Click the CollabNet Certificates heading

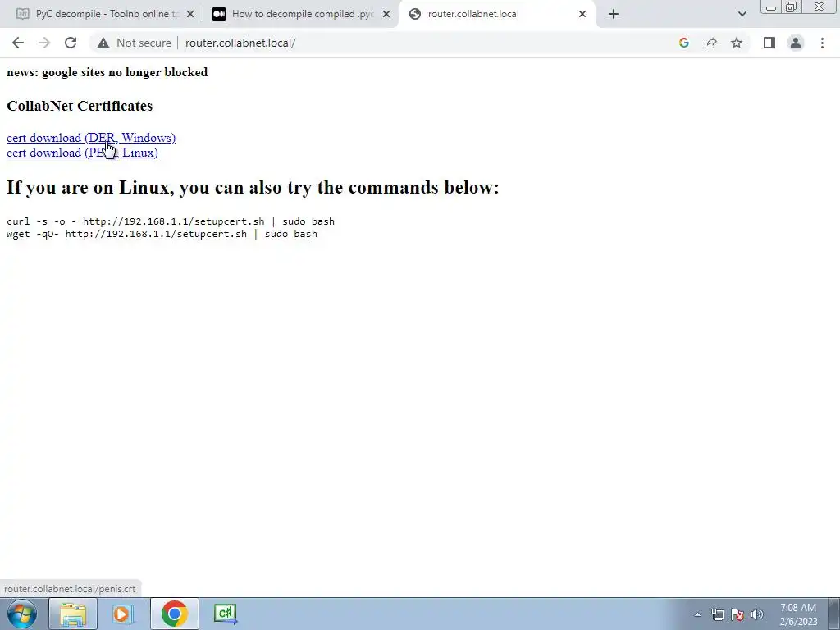80,106
